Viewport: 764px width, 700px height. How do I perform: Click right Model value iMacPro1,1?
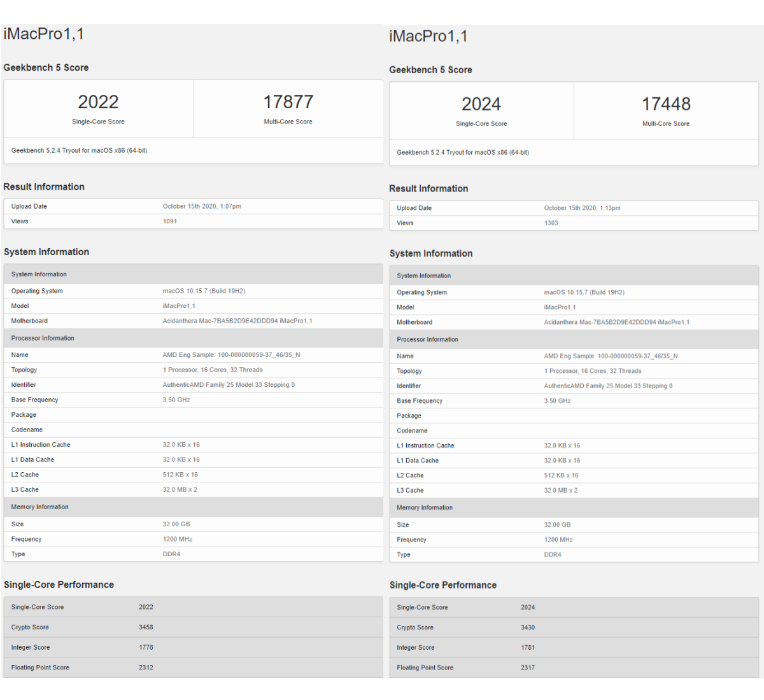(560, 307)
